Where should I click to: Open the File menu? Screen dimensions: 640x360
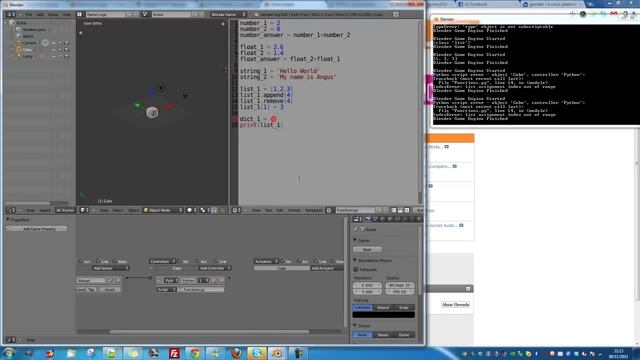point(29,14)
